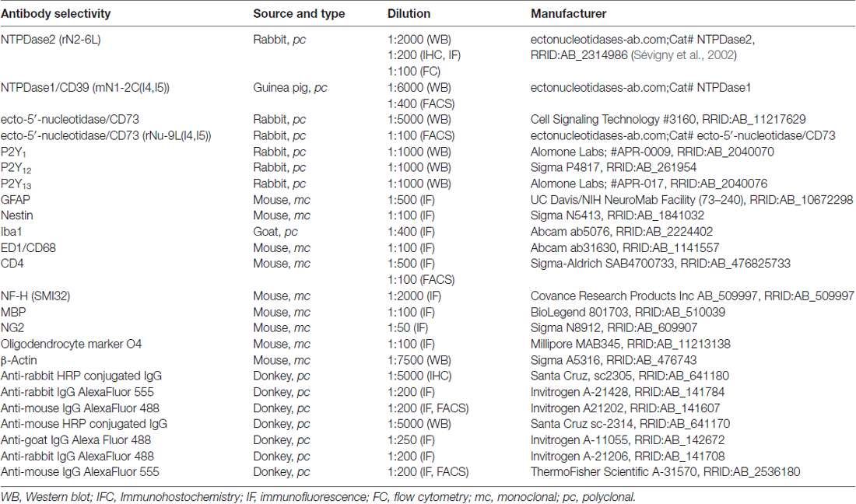Select the 'Manufacturer' column header
Viewport: 856px width, 504px height.
(x=568, y=14)
